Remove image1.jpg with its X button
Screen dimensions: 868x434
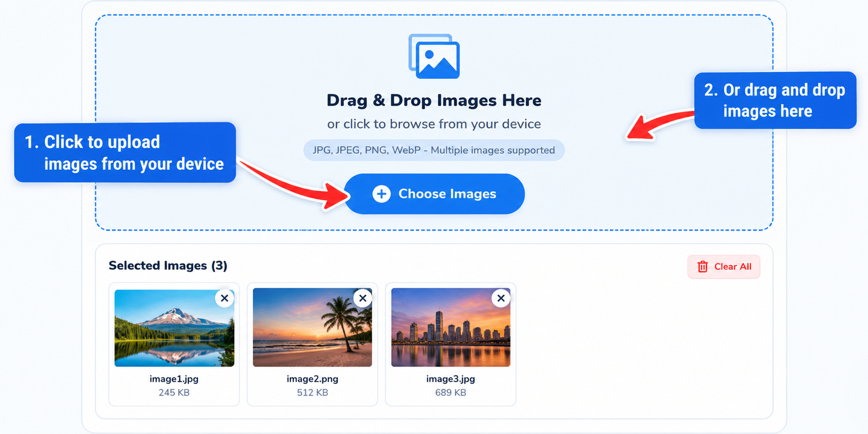225,298
